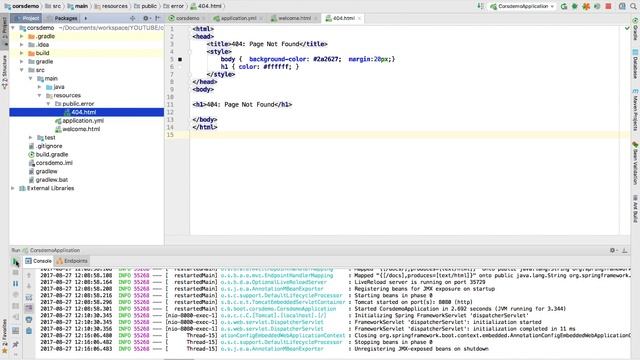
Task: Click the red Stop icon in toolbar
Action: click(608, 6)
